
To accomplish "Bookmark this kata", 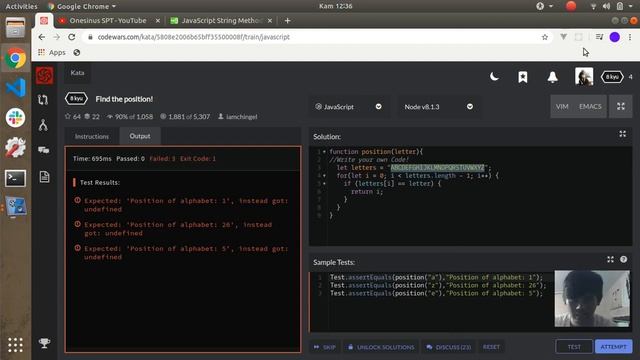I will coord(523,77).
